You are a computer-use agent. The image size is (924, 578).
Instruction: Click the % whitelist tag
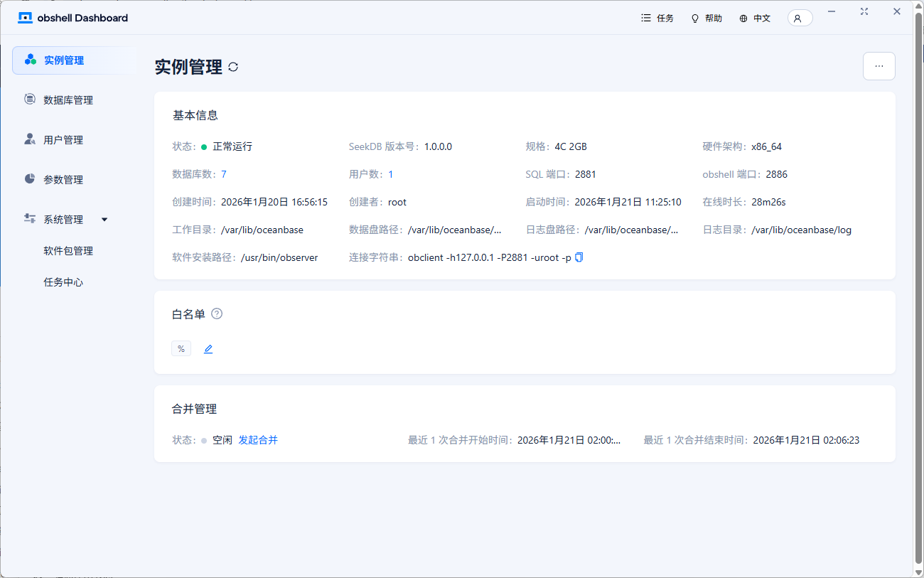pos(181,349)
